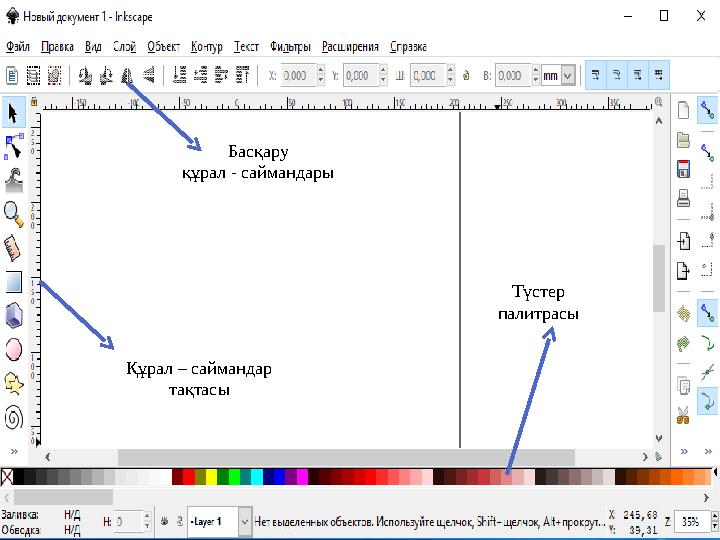Rotate selection 90° clockwise
Screen dimensions: 720x540
pos(106,75)
